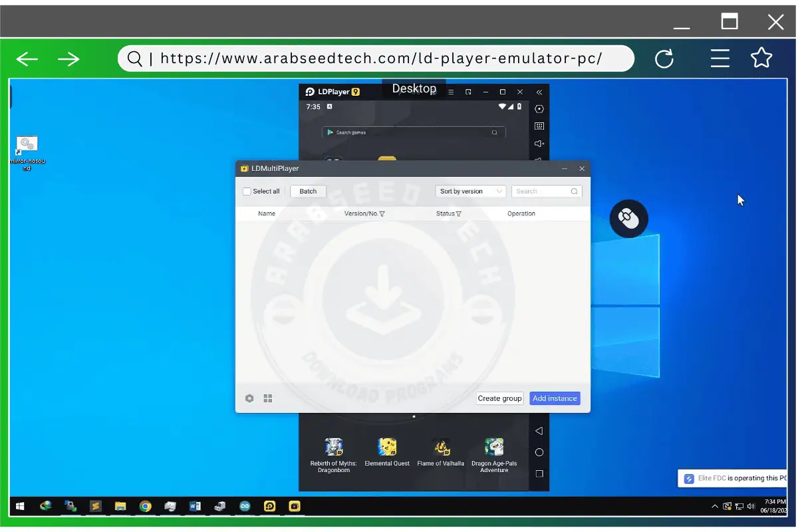Open LDMultiPlayer settings gear icon
This screenshot has width=798, height=532.
click(x=249, y=398)
